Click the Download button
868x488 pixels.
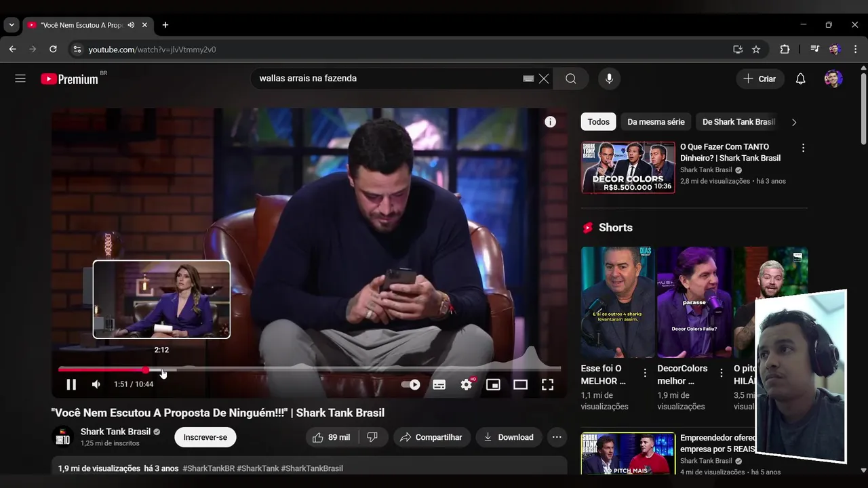point(508,437)
